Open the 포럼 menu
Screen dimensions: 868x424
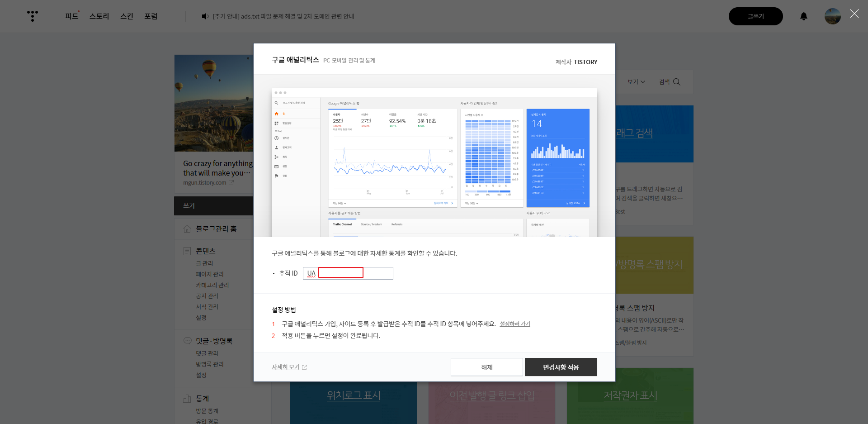pos(151,16)
